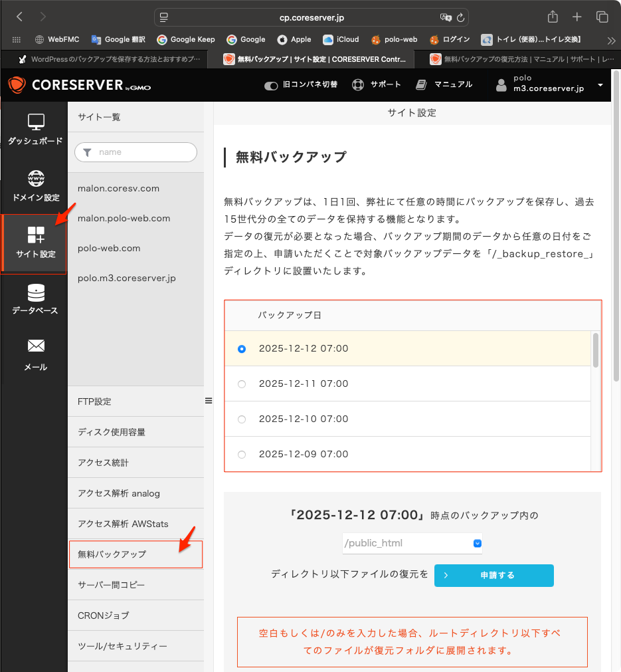Viewport: 621px width, 672px height.
Task: Click the 申請する restore request button
Action: coord(493,575)
